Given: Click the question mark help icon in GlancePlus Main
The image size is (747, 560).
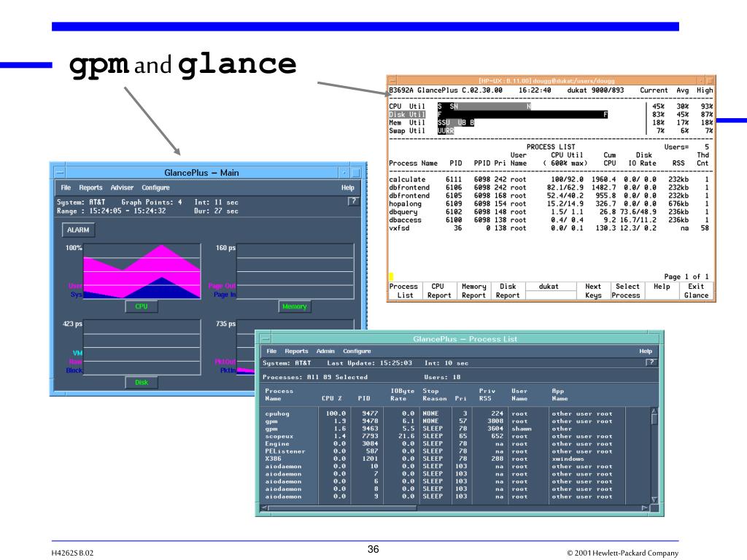Looking at the screenshot, I should click(353, 201).
